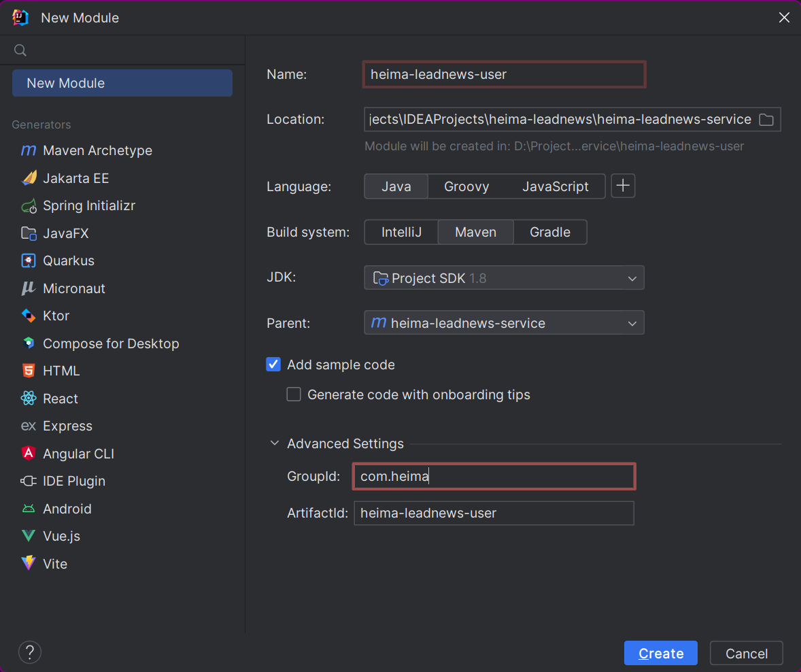The image size is (801, 672).
Task: Pick the Ktor generator icon
Action: pyautogui.click(x=29, y=316)
